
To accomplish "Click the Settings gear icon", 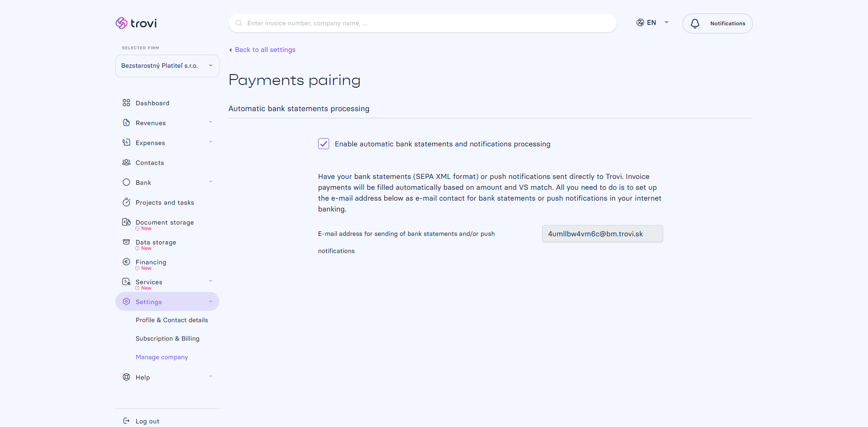I will (126, 301).
